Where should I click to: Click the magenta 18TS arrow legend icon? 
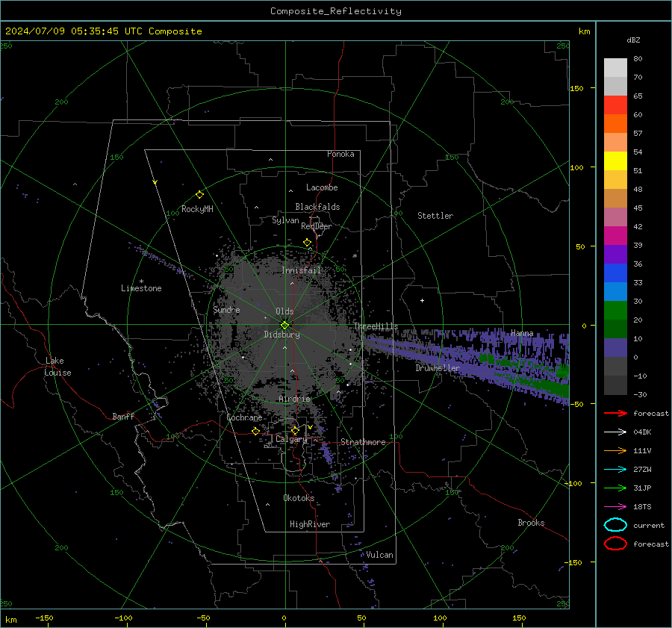point(615,507)
